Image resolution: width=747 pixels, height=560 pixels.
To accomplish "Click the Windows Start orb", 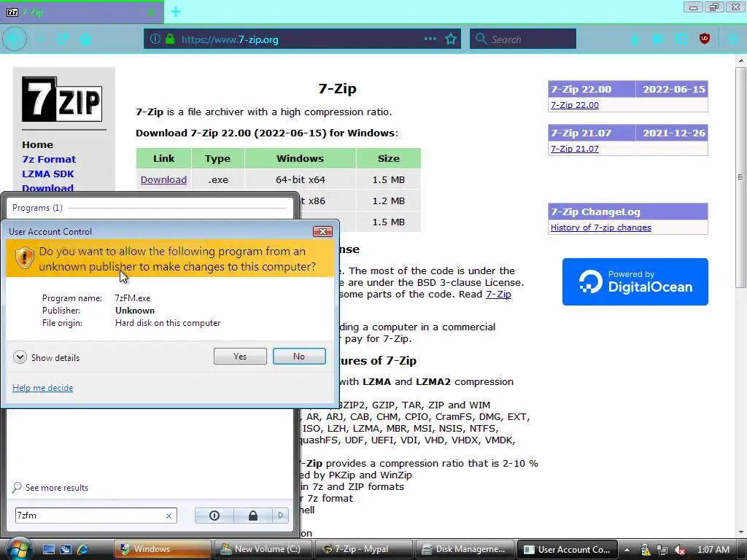I will 18,548.
